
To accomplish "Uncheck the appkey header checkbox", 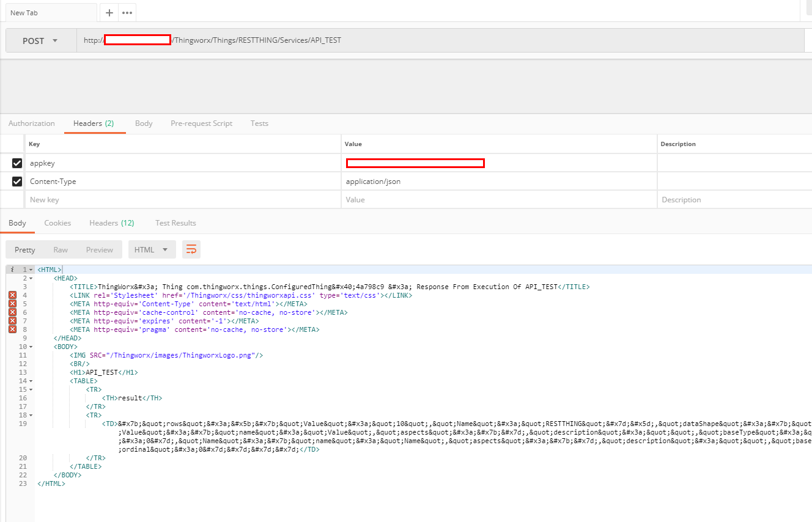I will tap(17, 163).
